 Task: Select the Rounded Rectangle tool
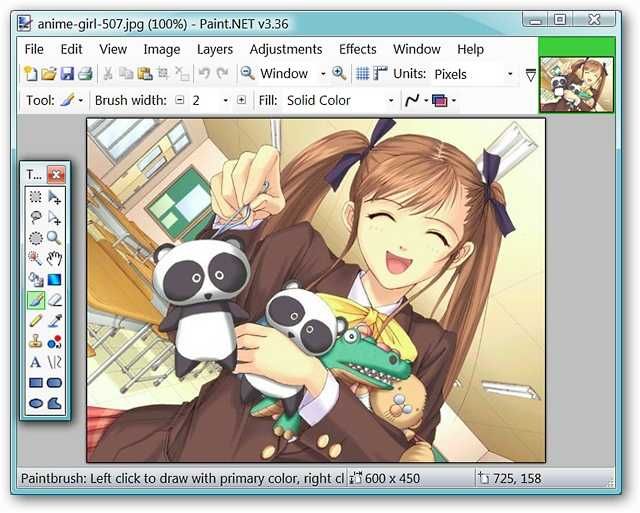click(x=54, y=383)
